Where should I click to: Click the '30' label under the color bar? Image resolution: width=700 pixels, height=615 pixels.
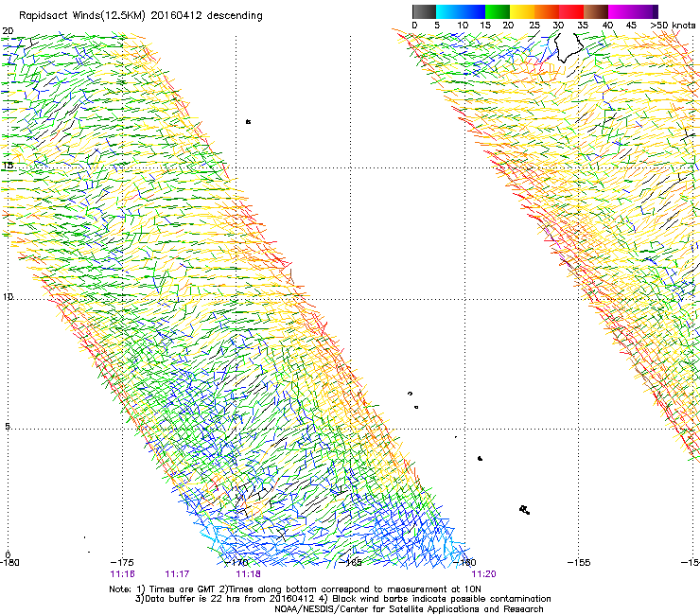coord(558,26)
